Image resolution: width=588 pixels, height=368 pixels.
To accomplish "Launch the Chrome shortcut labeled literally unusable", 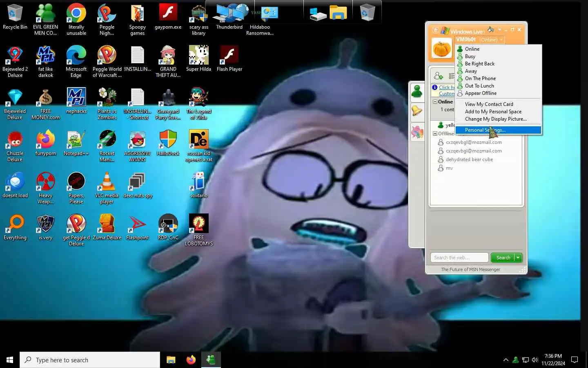I will (76, 19).
